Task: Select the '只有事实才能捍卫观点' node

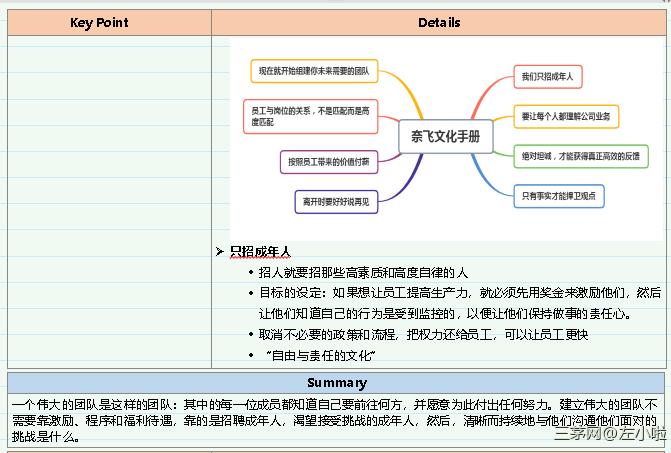Action: click(558, 196)
